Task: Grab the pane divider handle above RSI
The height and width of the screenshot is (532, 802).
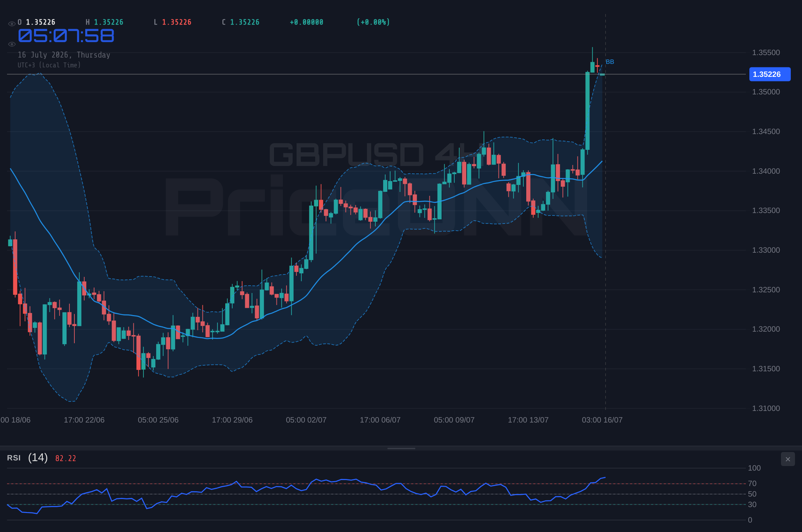Action: pos(401,448)
